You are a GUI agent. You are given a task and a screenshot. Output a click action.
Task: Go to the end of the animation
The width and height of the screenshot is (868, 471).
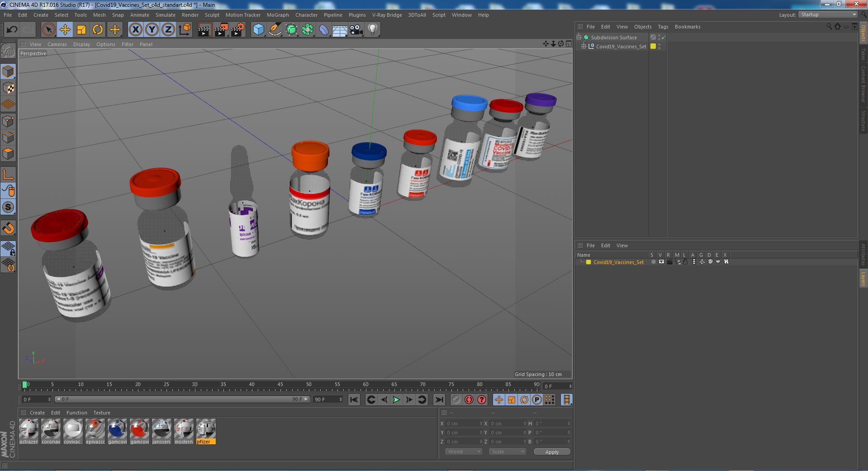439,400
